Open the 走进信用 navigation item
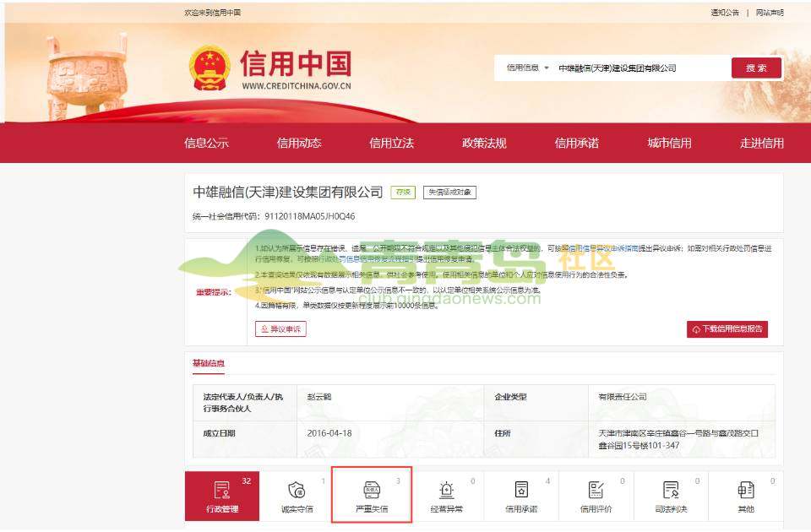This screenshot has height=532, width=811. tap(762, 144)
